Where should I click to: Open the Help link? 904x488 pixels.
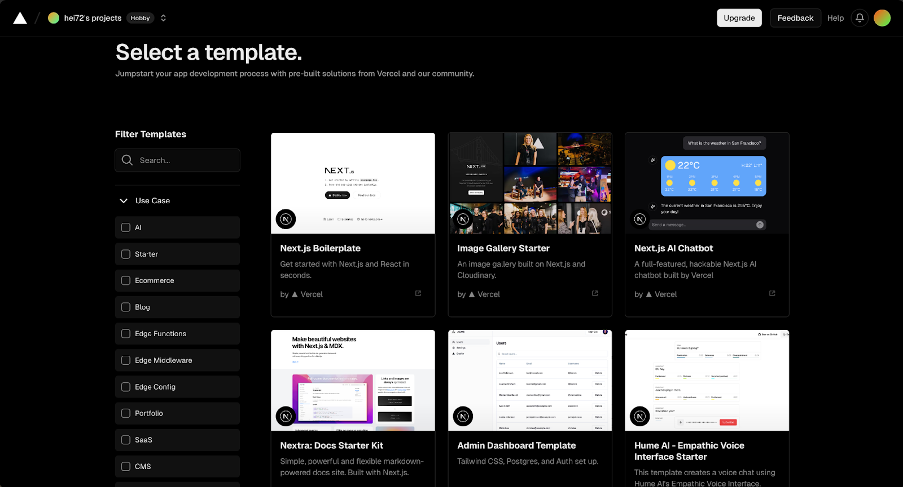pyautogui.click(x=835, y=18)
